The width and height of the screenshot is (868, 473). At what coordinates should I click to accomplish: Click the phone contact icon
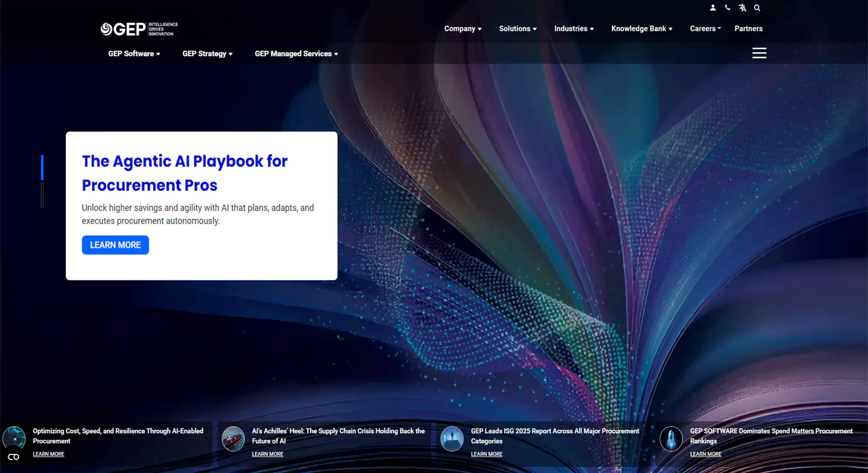(728, 8)
